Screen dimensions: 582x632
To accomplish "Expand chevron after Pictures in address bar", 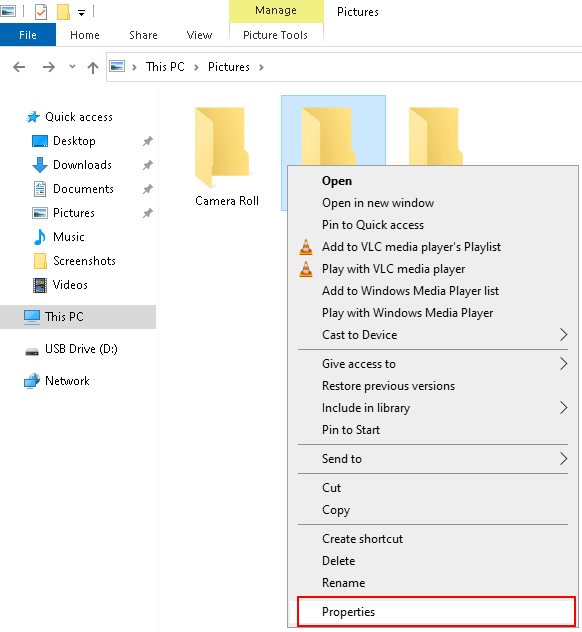I will tap(261, 67).
